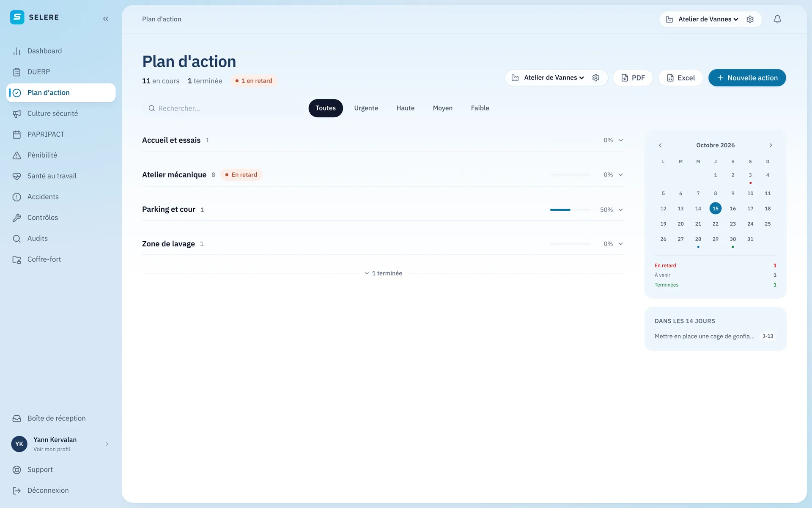Open the 'Mettre en place une cage' upcoming action
This screenshot has width=812, height=508.
pyautogui.click(x=715, y=336)
